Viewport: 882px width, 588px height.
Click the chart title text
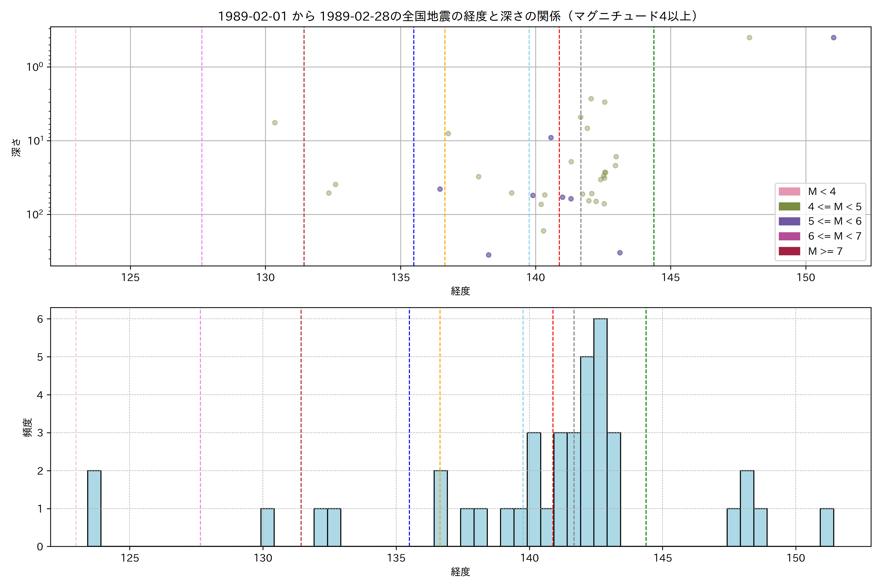(458, 16)
